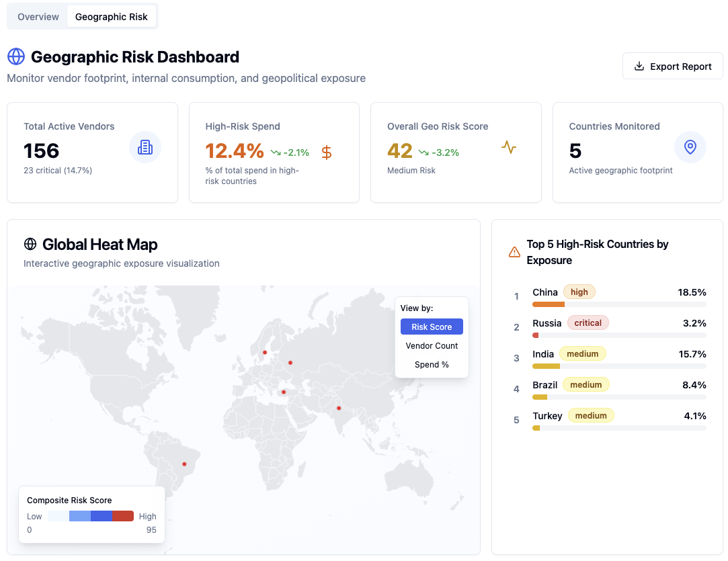The height and width of the screenshot is (561, 728).
Task: Click the Composite Risk Score gradient legend
Action: pos(91,516)
